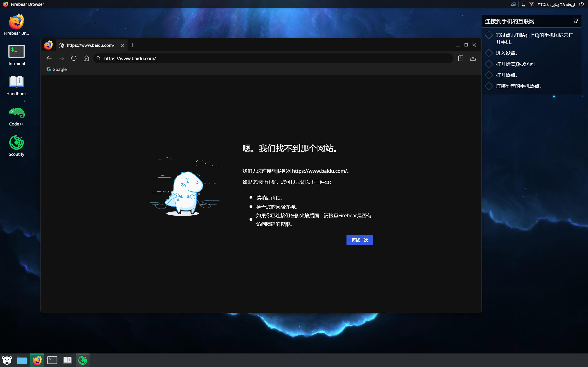Select the baidu.com browser tab

pos(90,45)
